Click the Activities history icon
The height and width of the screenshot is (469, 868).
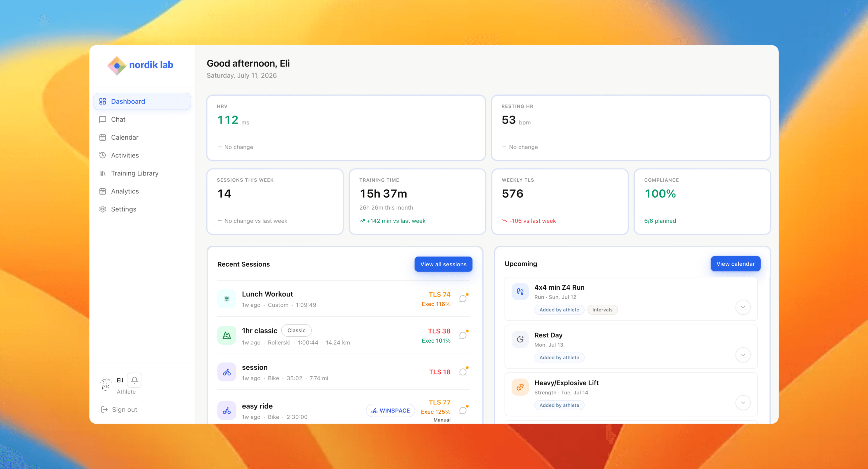102,155
